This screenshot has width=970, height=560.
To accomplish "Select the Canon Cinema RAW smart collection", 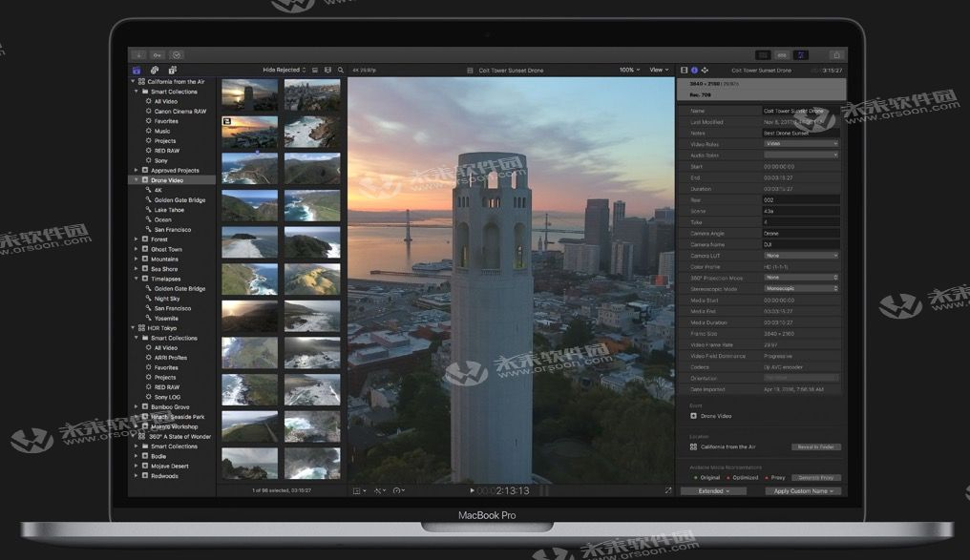I will pyautogui.click(x=180, y=112).
